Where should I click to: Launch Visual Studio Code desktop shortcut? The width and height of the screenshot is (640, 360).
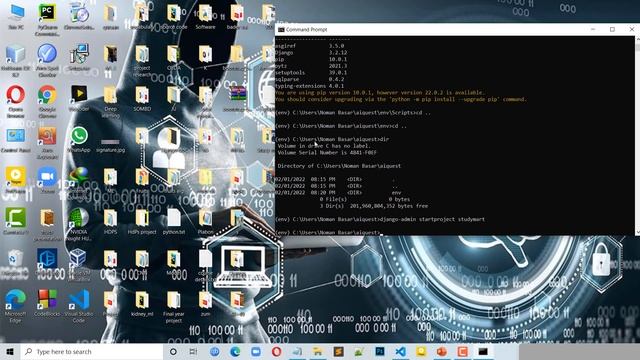coord(79,305)
